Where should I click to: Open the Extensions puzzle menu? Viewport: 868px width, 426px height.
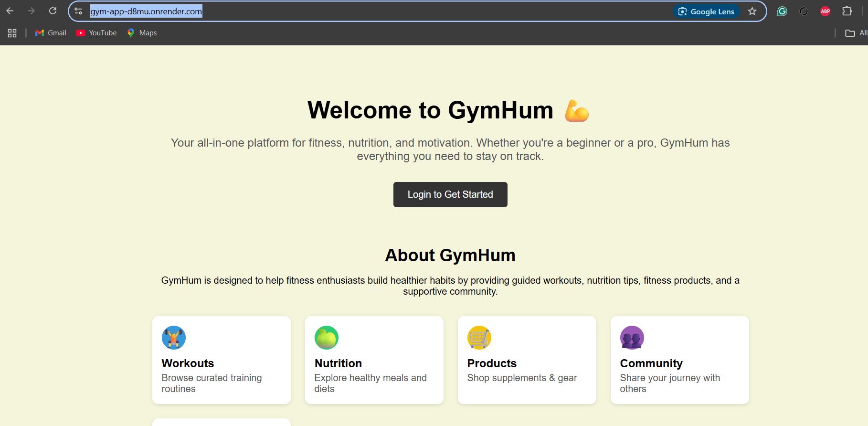[847, 11]
